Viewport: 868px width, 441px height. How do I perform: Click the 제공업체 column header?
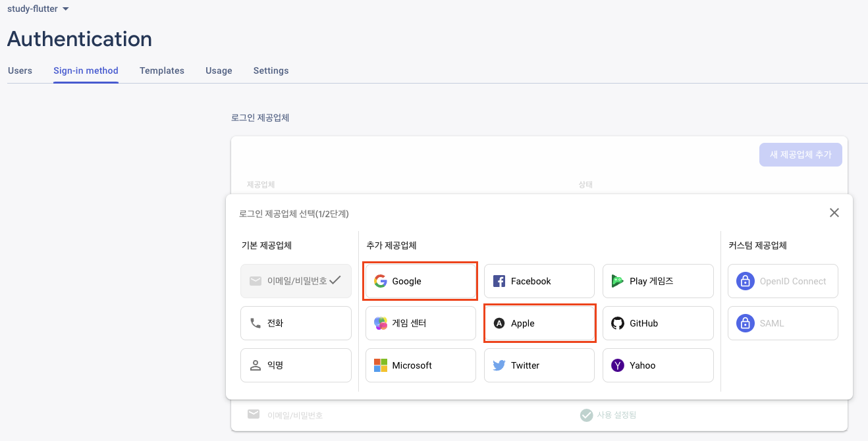click(x=260, y=185)
